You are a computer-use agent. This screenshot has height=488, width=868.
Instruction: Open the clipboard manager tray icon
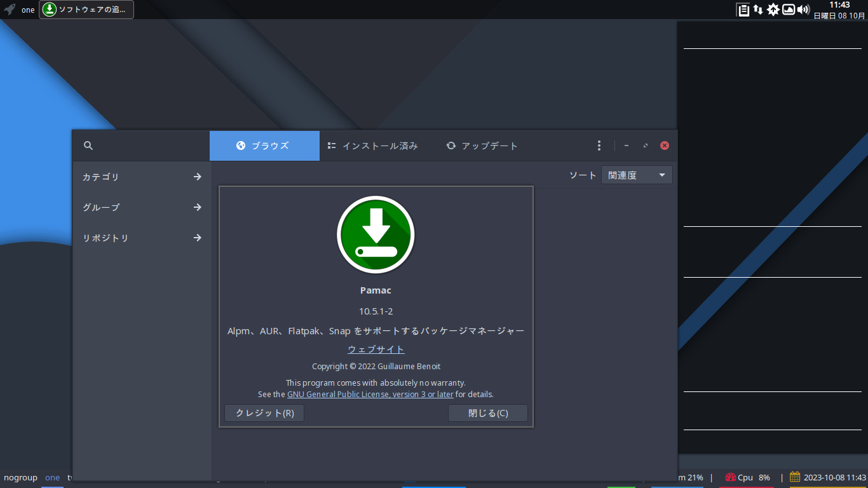click(743, 10)
